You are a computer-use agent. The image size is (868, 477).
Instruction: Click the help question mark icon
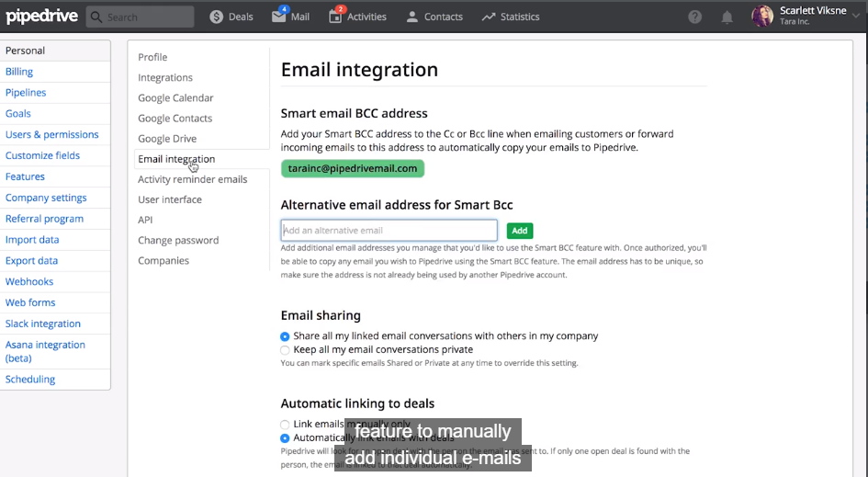[695, 17]
